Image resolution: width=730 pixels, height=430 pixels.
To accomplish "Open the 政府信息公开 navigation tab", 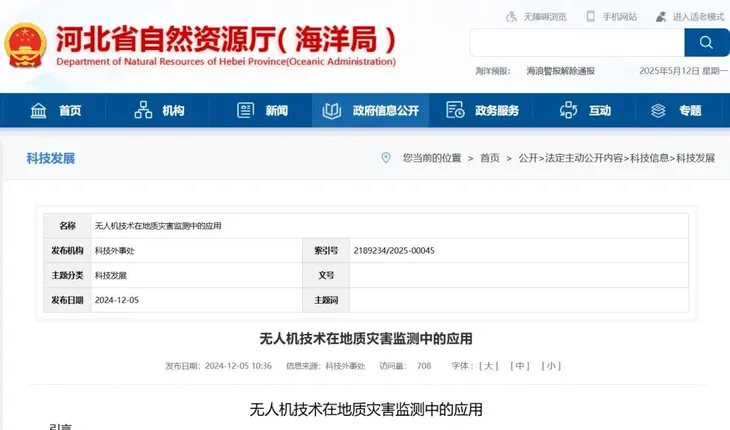I will coord(370,110).
